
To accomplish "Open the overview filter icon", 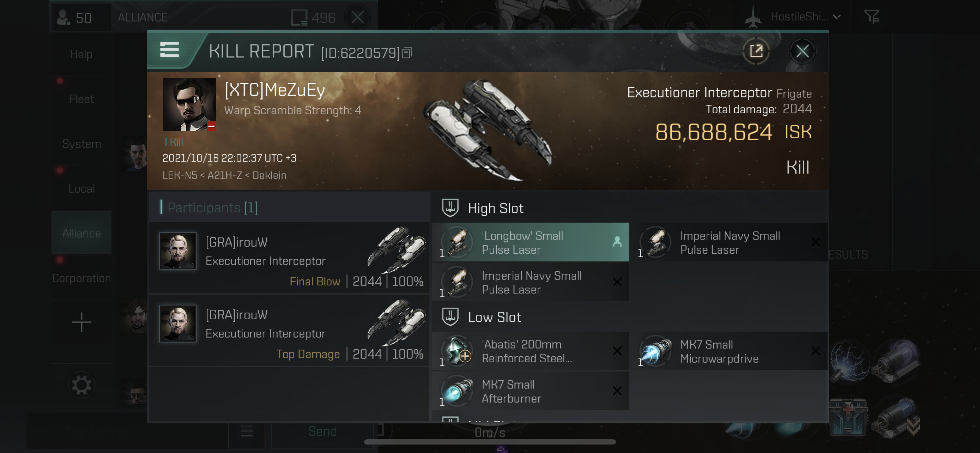I will (x=871, y=17).
